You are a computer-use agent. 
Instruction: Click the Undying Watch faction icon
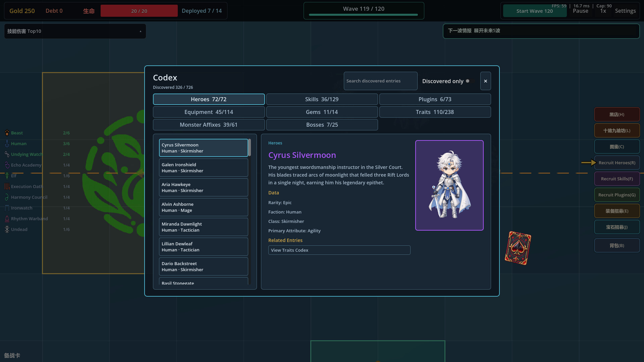[7, 154]
